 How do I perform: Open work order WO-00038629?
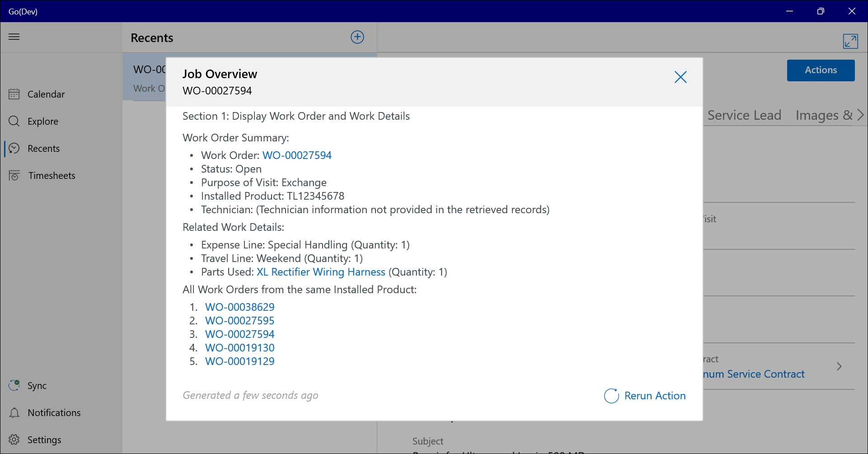[x=239, y=307]
